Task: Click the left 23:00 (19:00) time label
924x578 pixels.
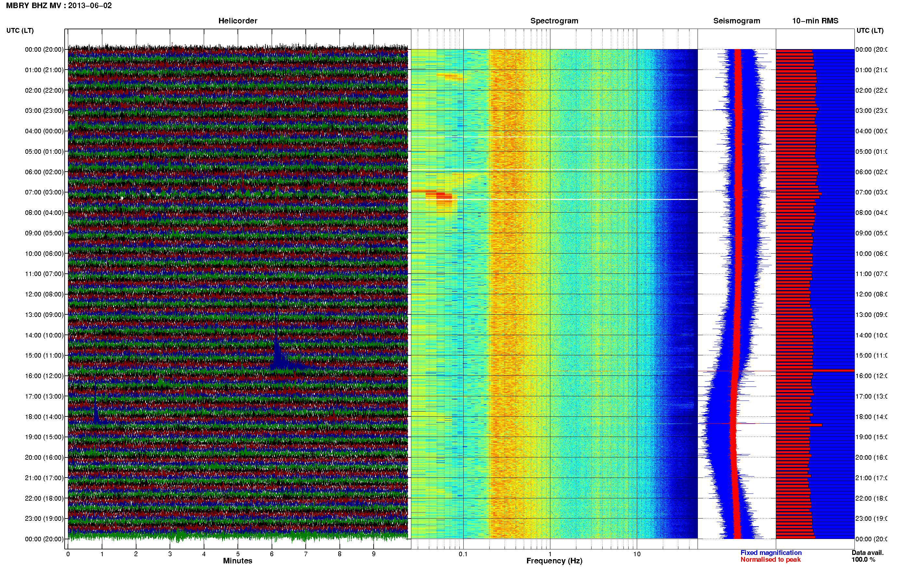Action: pos(44,519)
